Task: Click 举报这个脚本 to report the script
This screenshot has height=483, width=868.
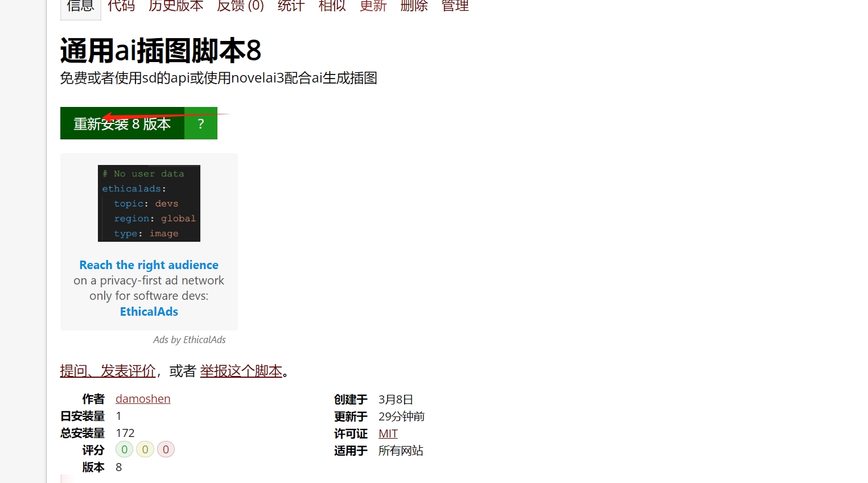Action: coord(241,370)
